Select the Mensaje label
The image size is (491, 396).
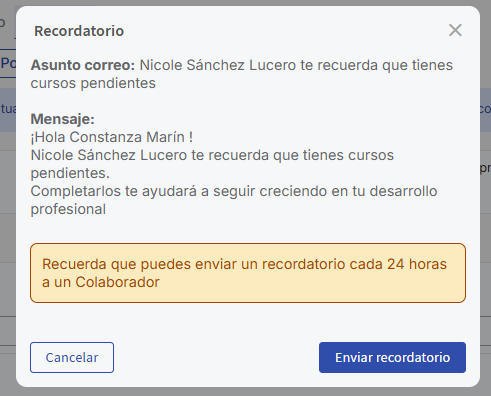[x=63, y=119]
